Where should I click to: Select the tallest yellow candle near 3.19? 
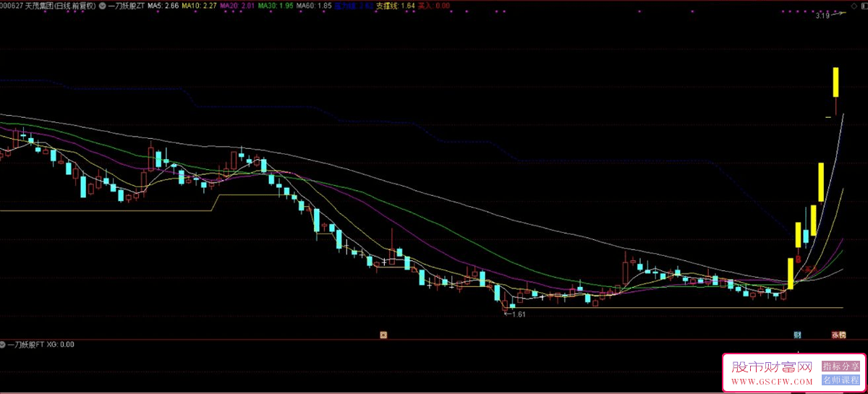tap(835, 82)
